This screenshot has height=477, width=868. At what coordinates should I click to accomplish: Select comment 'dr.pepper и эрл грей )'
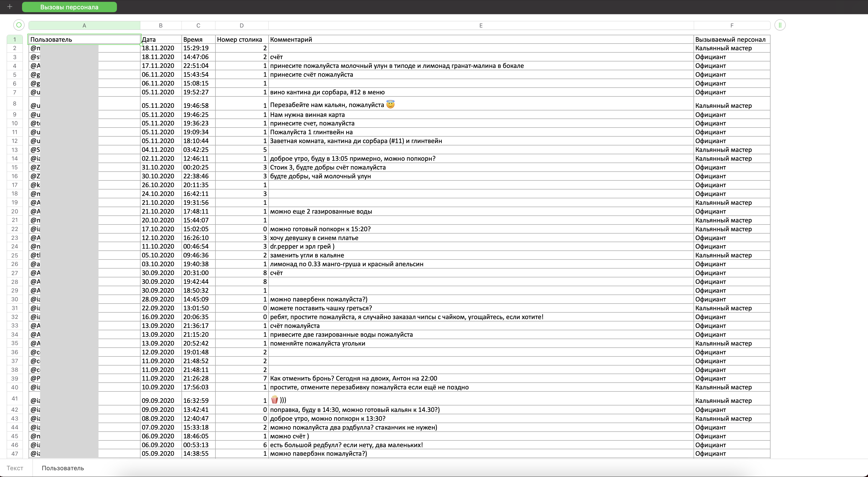tap(481, 246)
